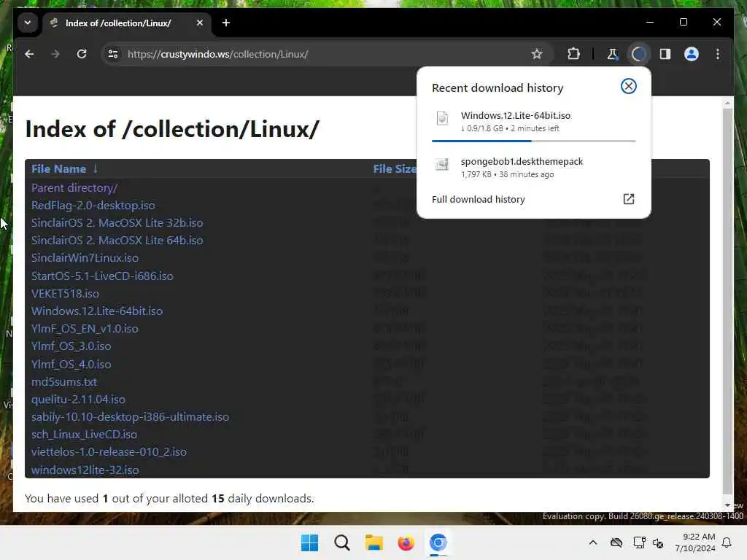Download RedFlag-2.0-desktop.iso
Screen dimensions: 747x560
pyautogui.click(x=93, y=205)
